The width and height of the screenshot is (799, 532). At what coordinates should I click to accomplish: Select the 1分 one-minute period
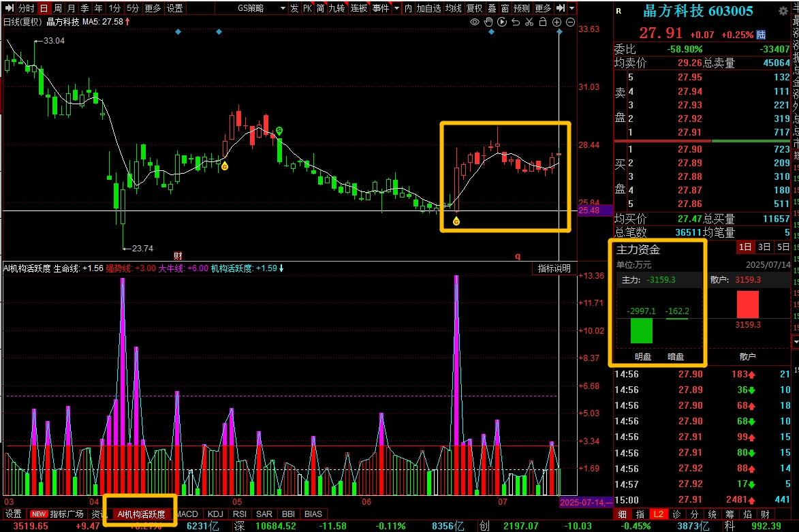114,8
